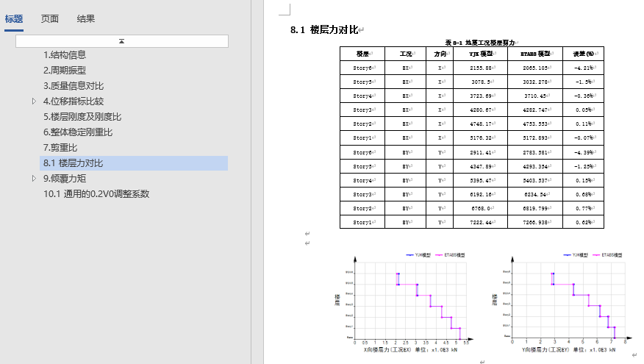Select highlighted heading 8.1 楼层力对比
The width and height of the screenshot is (644, 364).
click(x=134, y=163)
